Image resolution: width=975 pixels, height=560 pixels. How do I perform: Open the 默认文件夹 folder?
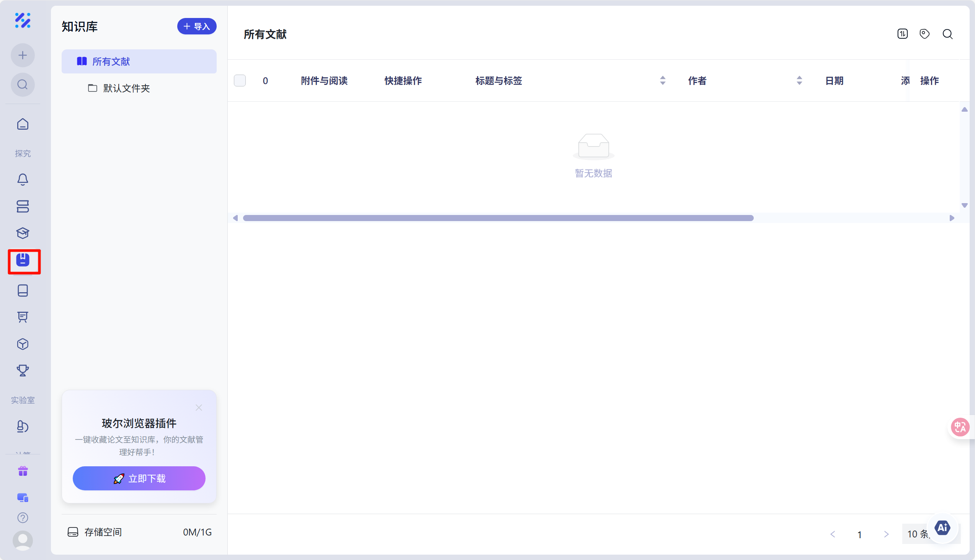click(126, 88)
